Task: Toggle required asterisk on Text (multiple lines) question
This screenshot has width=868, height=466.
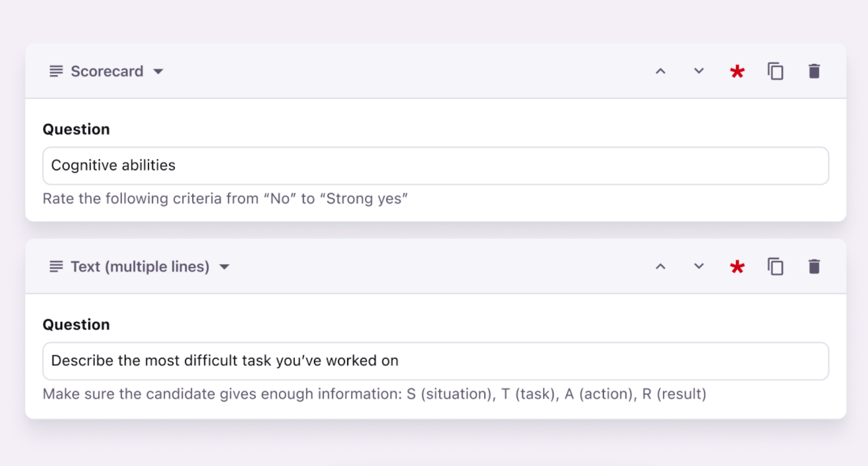Action: pos(737,267)
